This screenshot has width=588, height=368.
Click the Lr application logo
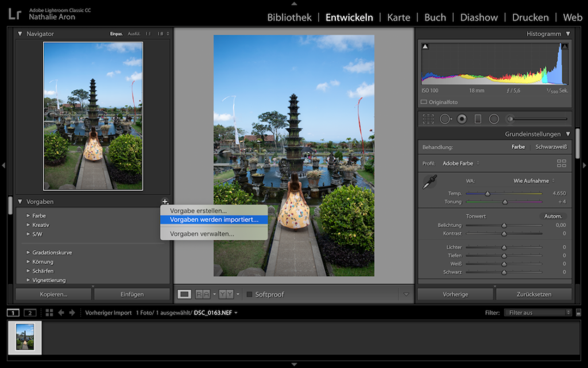click(14, 14)
